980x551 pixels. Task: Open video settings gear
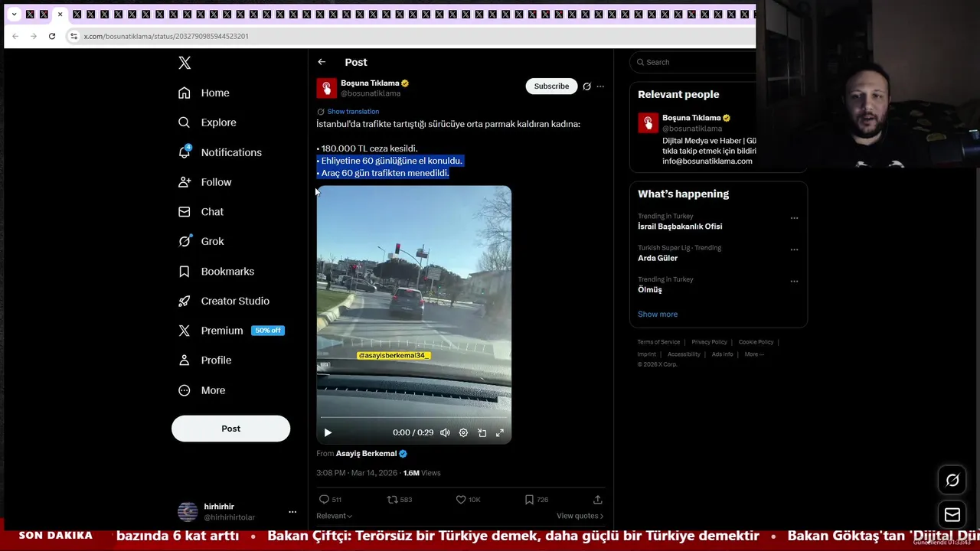[x=463, y=432]
